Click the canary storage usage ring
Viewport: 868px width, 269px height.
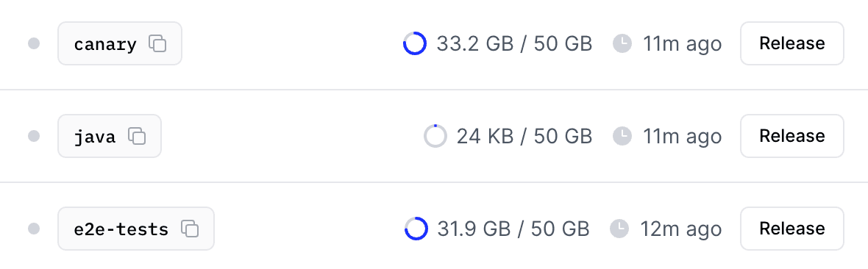click(x=415, y=43)
